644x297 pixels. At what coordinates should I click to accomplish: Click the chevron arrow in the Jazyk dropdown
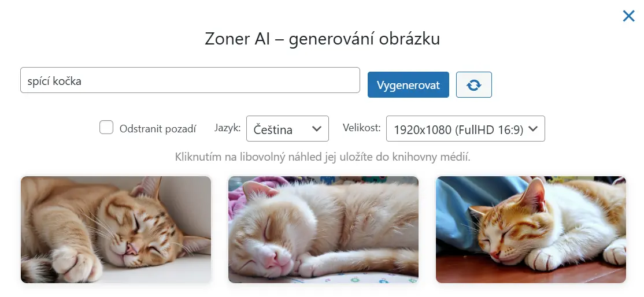(317, 129)
